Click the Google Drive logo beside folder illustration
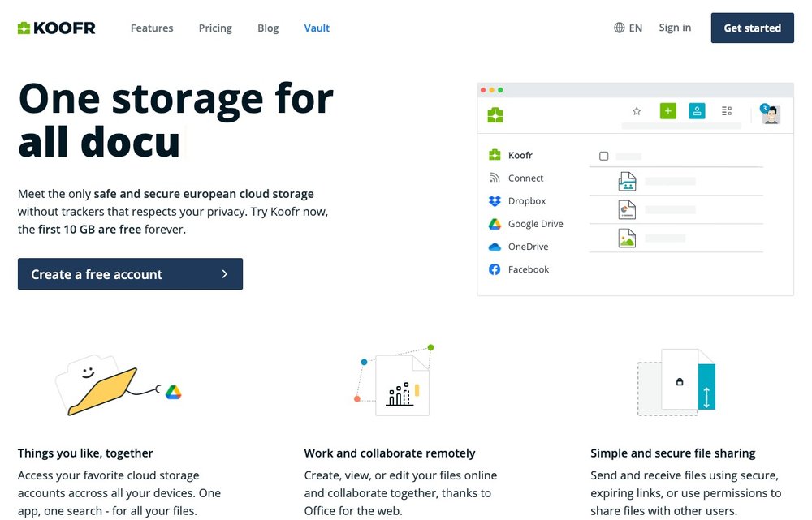 pyautogui.click(x=174, y=393)
